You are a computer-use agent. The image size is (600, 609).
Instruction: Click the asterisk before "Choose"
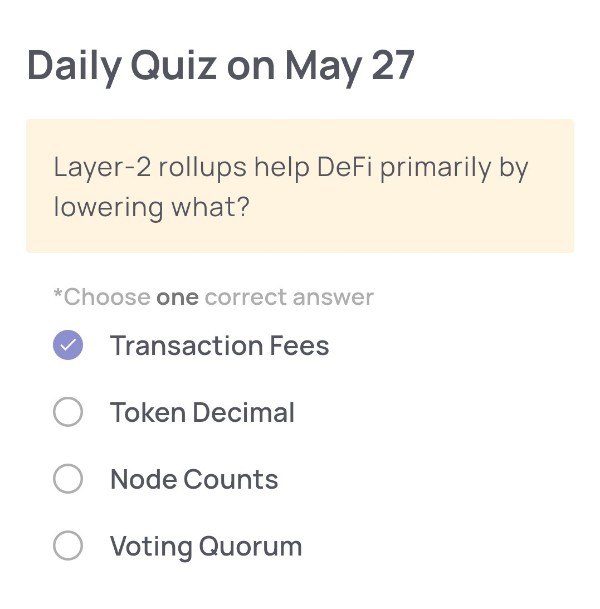click(x=58, y=293)
